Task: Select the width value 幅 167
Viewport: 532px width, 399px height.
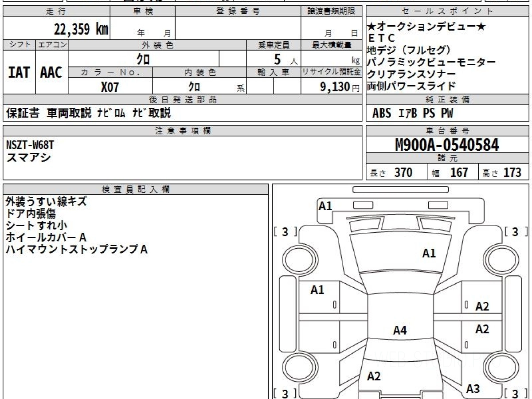Action: tap(450, 172)
